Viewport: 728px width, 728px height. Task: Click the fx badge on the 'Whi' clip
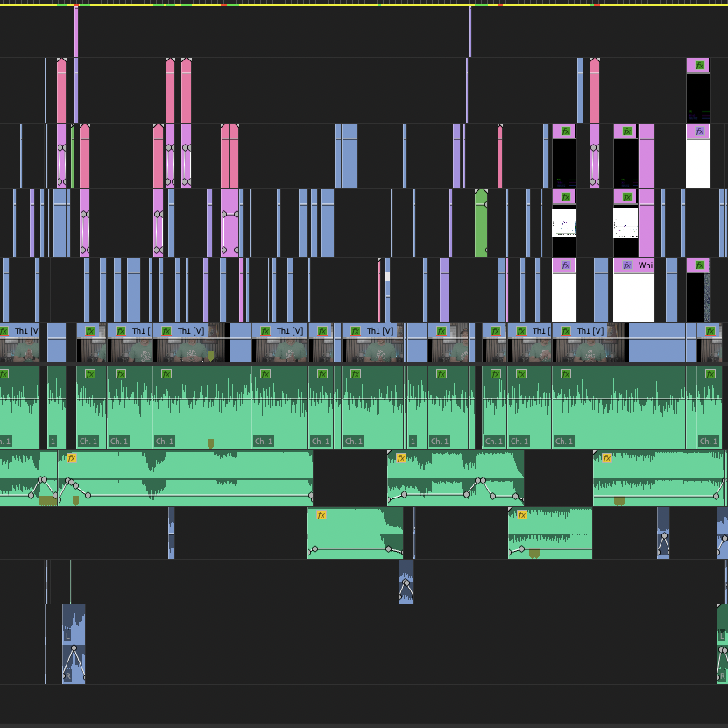tap(626, 265)
